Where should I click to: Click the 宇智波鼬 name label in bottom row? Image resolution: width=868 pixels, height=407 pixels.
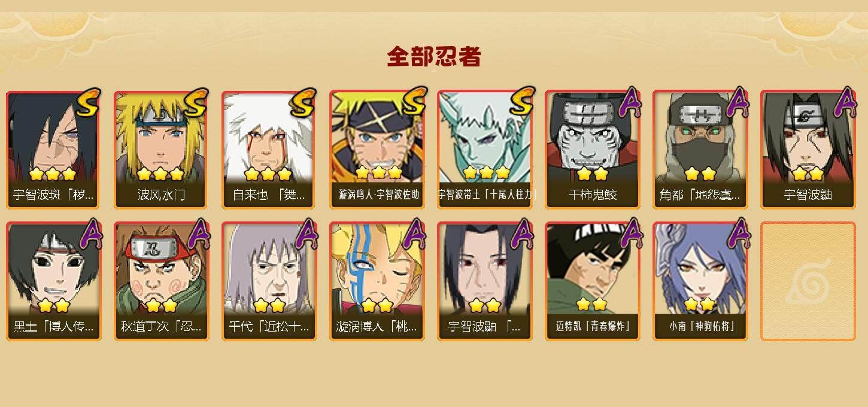pyautogui.click(x=484, y=327)
